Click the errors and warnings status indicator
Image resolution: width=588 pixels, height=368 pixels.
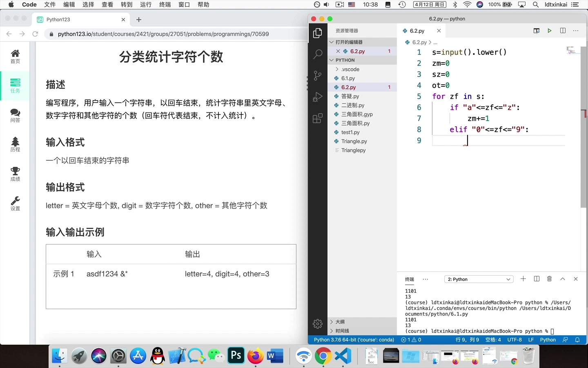411,340
